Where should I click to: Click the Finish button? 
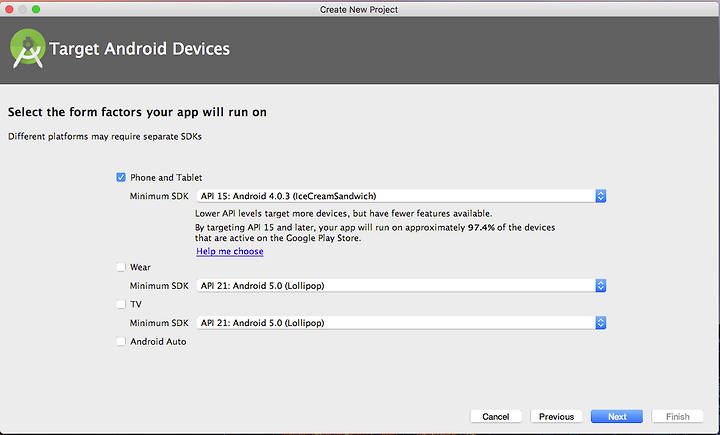click(x=678, y=417)
